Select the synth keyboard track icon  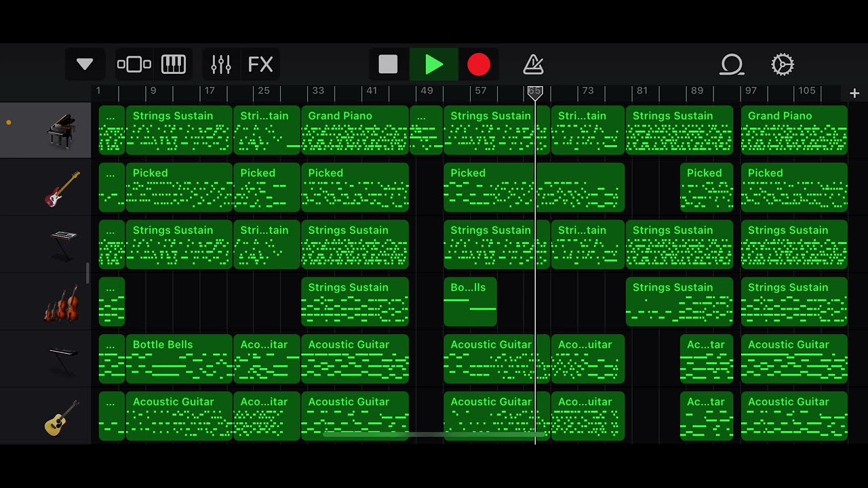[x=63, y=245]
